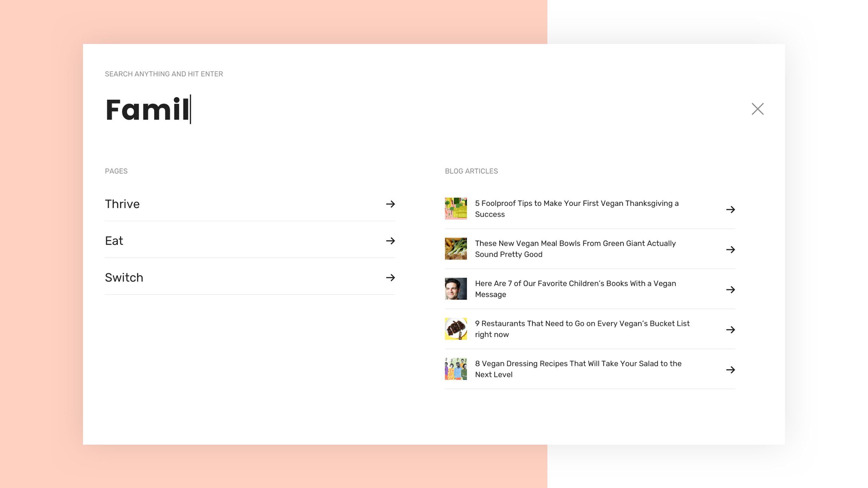The image size is (868, 488).
Task: Click Thanksgiving article illustration thumbnail
Action: 456,209
